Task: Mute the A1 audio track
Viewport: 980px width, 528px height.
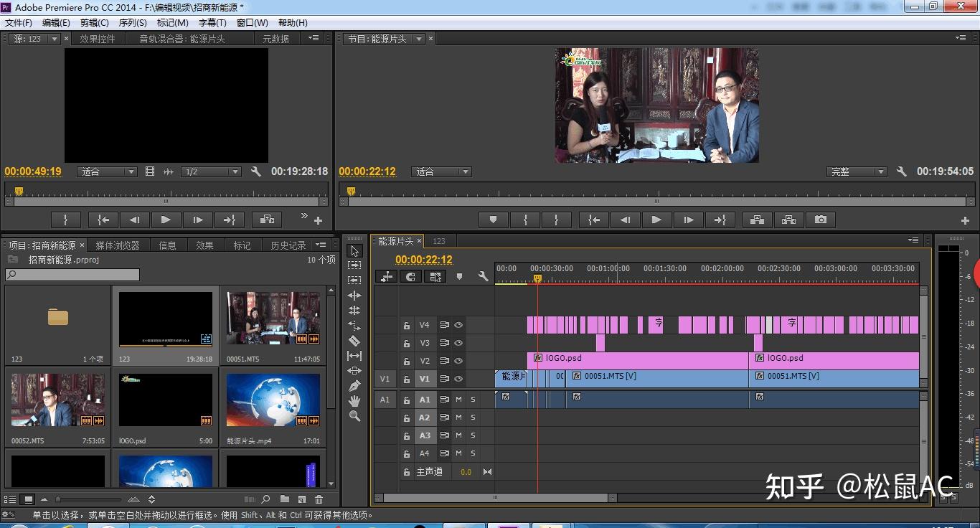Action: click(x=458, y=400)
